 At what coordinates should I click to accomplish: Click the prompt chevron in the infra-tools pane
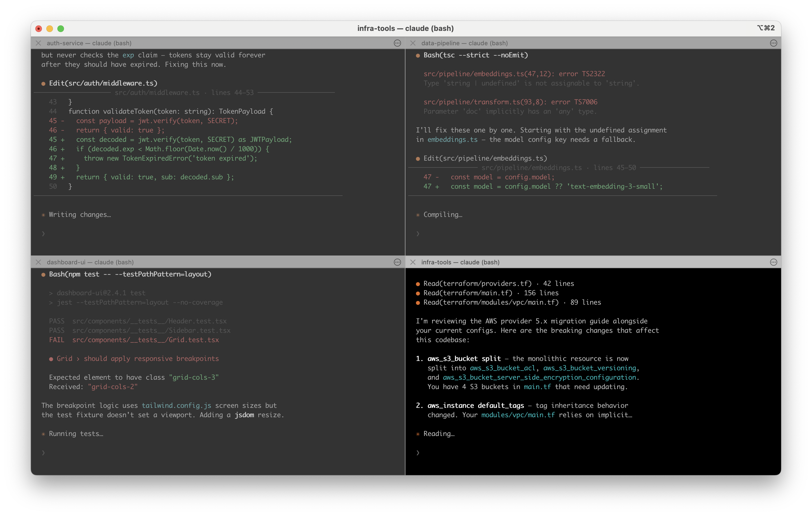(418, 453)
